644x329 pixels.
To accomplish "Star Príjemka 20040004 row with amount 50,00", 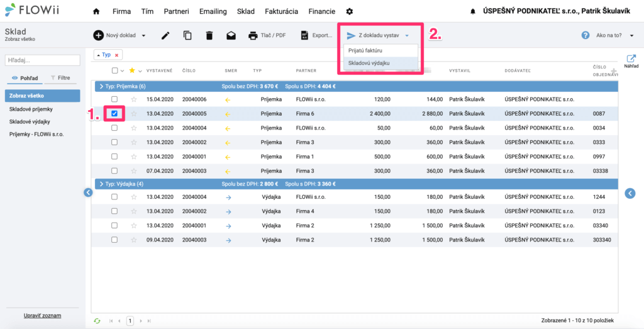I will pos(133,128).
